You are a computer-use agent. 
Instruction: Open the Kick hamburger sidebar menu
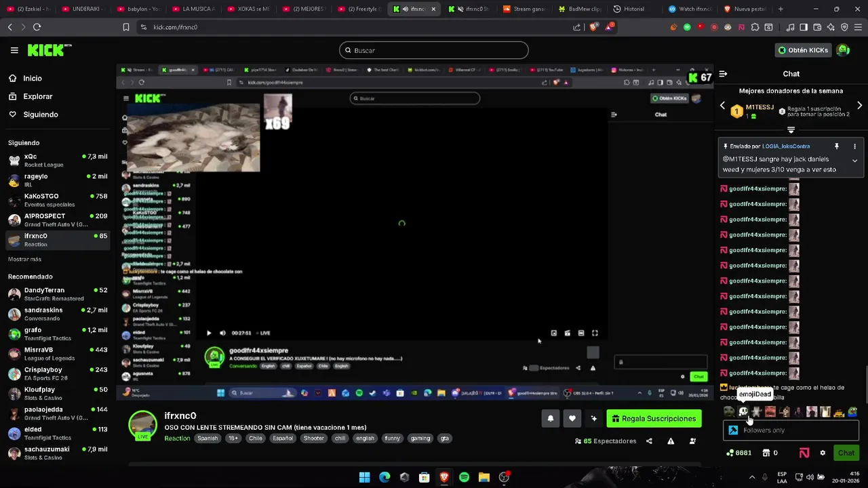[x=14, y=50]
